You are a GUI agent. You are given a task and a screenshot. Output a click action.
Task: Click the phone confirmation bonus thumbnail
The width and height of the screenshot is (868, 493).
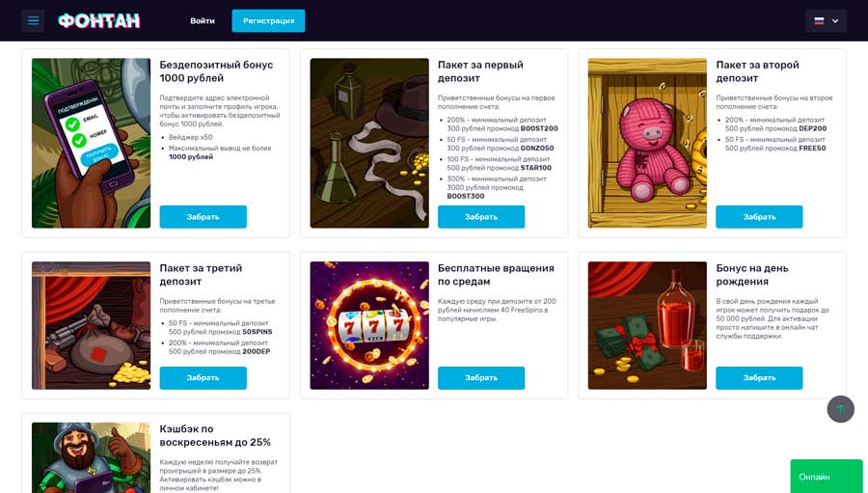tap(91, 143)
